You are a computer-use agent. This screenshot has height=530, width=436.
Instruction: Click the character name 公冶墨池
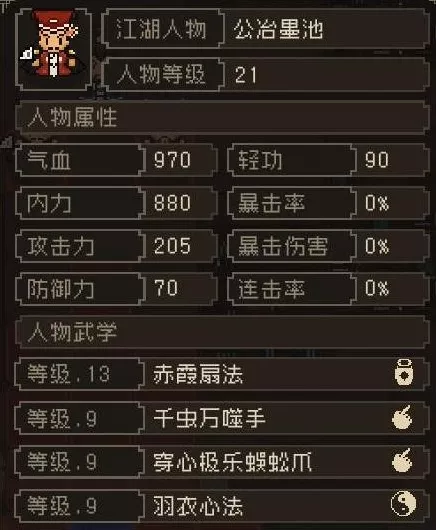click(278, 29)
